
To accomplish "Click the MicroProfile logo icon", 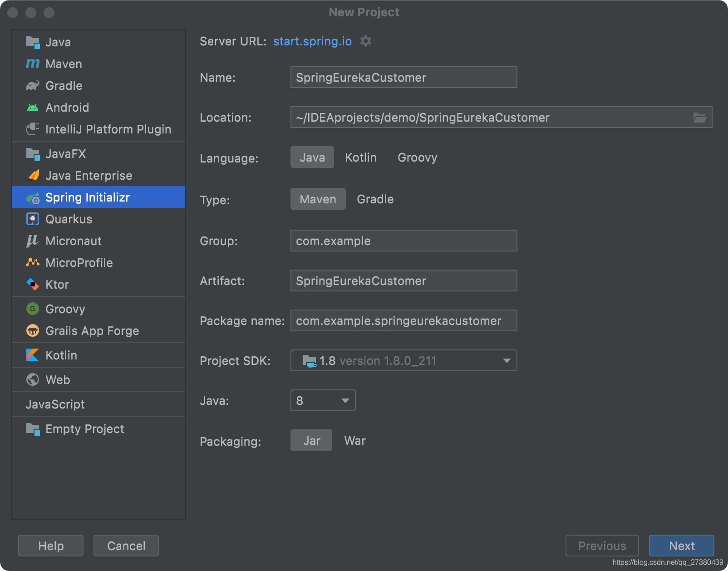I will pyautogui.click(x=33, y=263).
